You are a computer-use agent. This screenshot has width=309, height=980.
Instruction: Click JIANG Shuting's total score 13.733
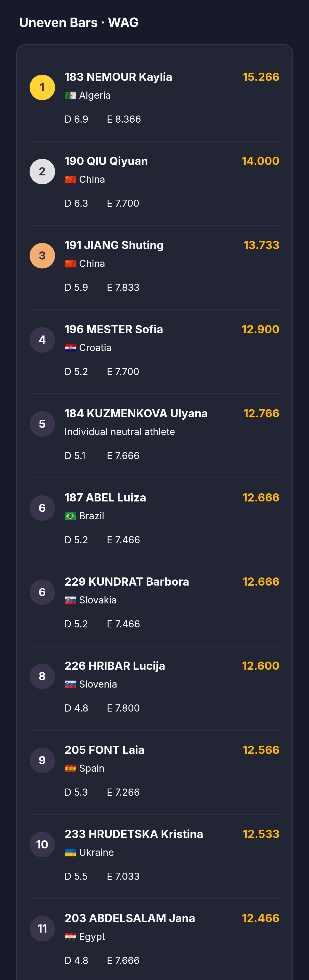pyautogui.click(x=261, y=245)
